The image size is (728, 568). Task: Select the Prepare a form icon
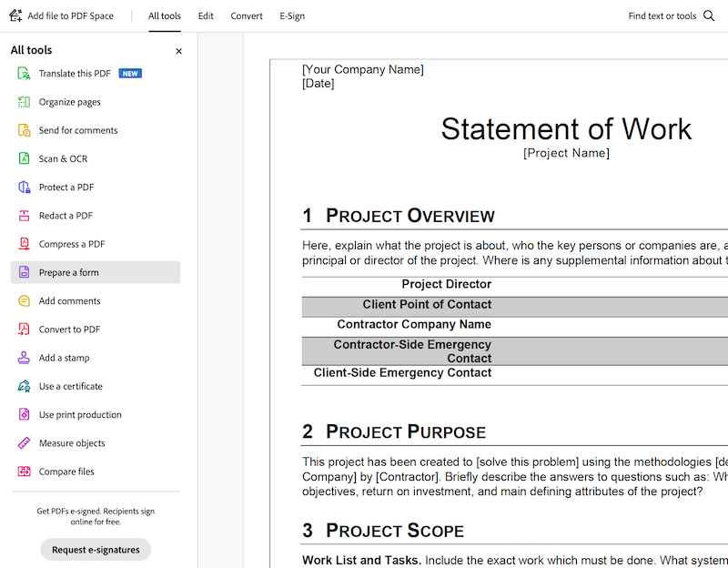(x=24, y=272)
